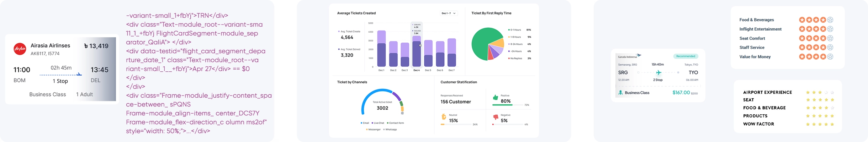Click the 156 Customer responses value
The height and width of the screenshot is (142, 868).
[456, 102]
